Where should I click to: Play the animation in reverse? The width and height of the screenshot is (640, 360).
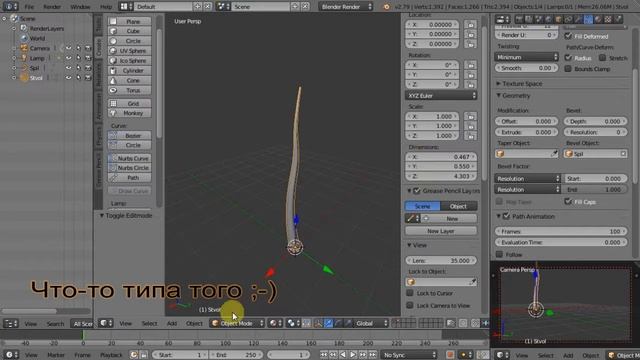click(343, 355)
